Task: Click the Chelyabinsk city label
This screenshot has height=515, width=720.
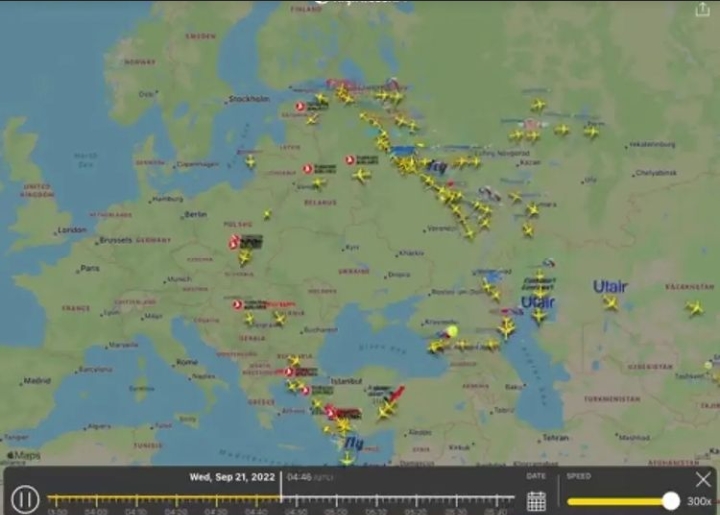Action: tap(655, 172)
